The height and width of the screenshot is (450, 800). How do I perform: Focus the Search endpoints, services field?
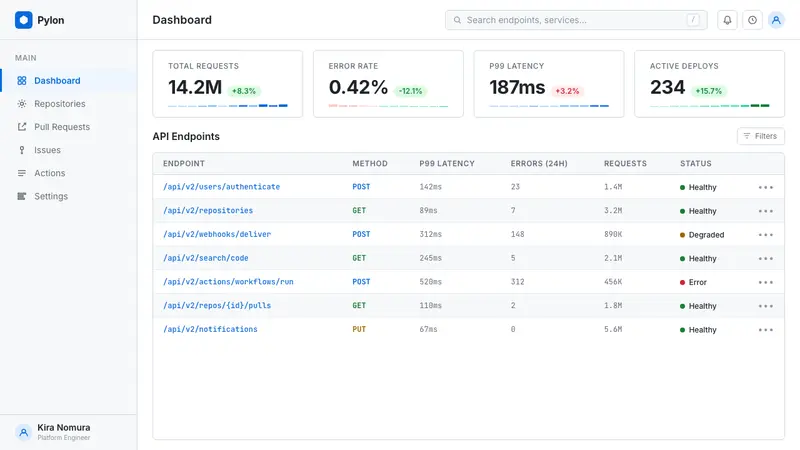pyautogui.click(x=576, y=20)
